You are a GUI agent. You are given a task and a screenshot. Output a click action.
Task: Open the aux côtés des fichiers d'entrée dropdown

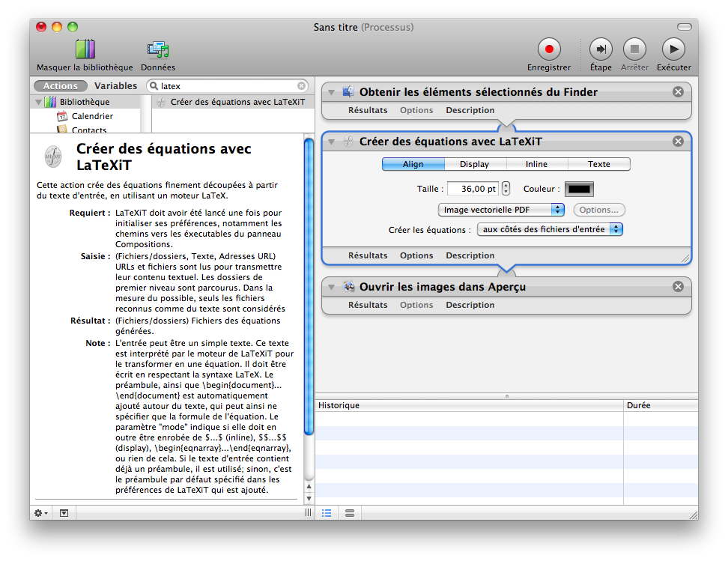pyautogui.click(x=550, y=229)
